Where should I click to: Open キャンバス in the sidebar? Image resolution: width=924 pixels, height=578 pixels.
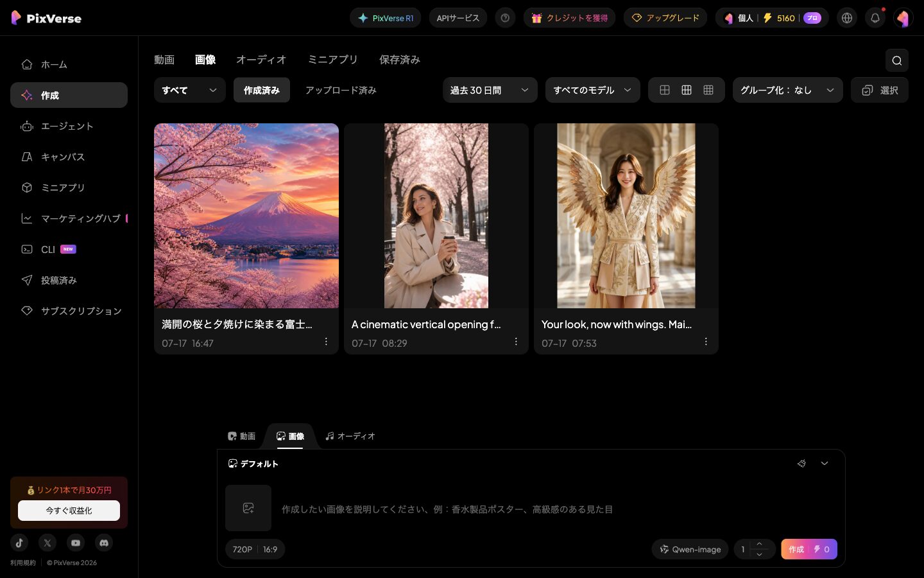click(x=69, y=157)
